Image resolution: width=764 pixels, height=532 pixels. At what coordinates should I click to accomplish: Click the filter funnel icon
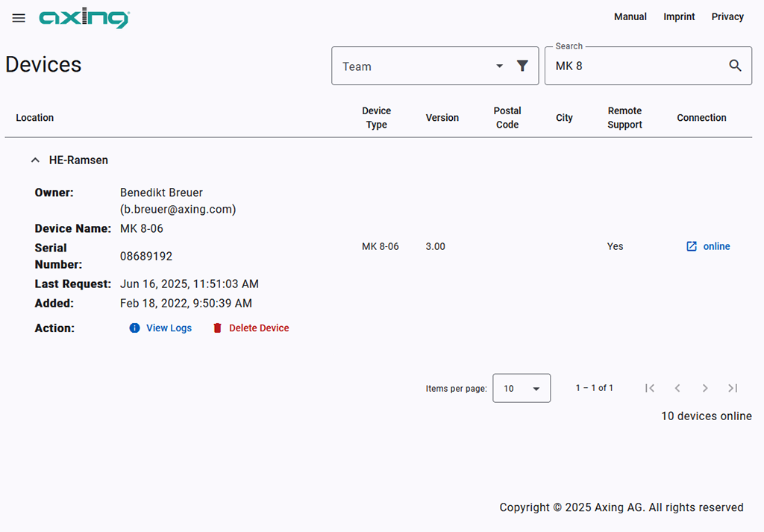[x=522, y=66]
